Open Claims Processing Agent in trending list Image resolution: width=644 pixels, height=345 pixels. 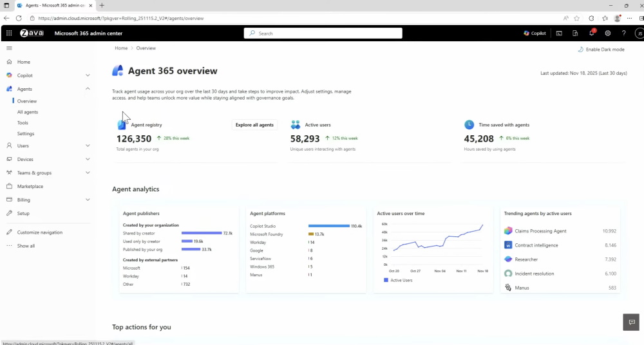click(x=540, y=231)
